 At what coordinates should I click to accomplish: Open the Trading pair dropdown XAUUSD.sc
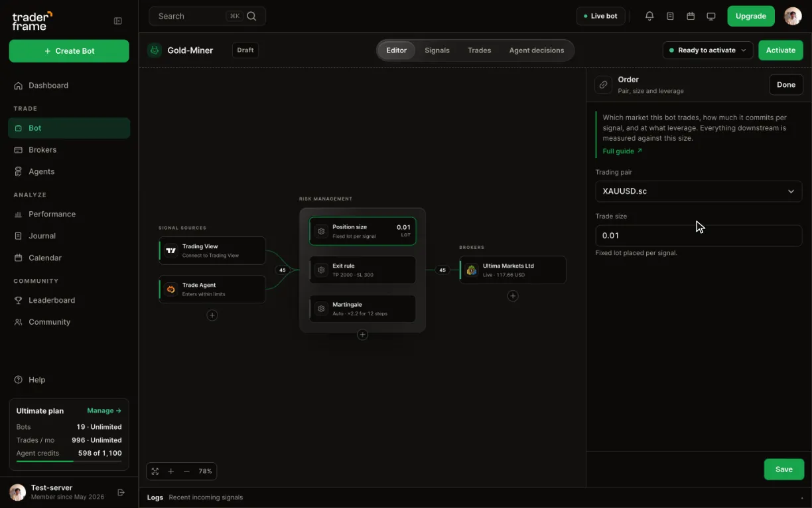699,191
